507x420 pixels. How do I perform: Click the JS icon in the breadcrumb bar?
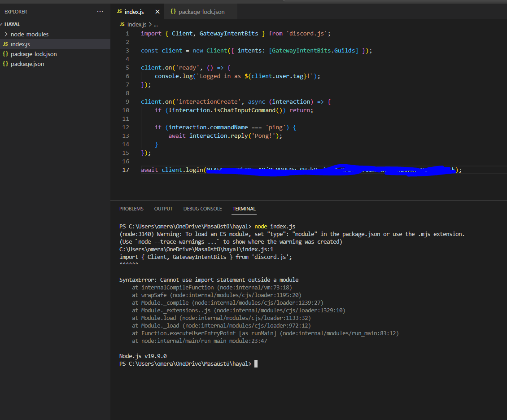click(x=122, y=24)
